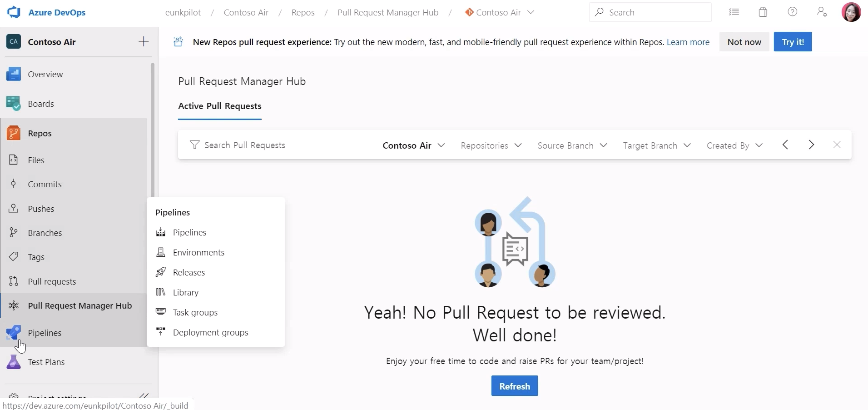This screenshot has height=410, width=868.
Task: Open Pull requests via its sidebar icon
Action: point(14,281)
